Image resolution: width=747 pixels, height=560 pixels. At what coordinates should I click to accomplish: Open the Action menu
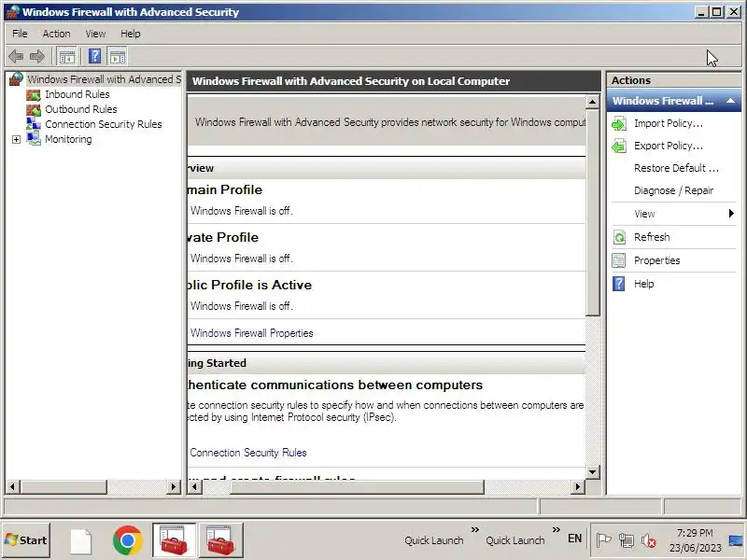click(x=56, y=34)
